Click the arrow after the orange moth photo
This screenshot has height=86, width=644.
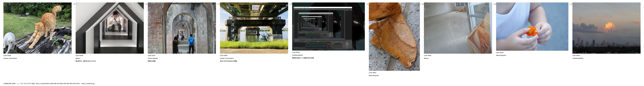click(x=422, y=4)
